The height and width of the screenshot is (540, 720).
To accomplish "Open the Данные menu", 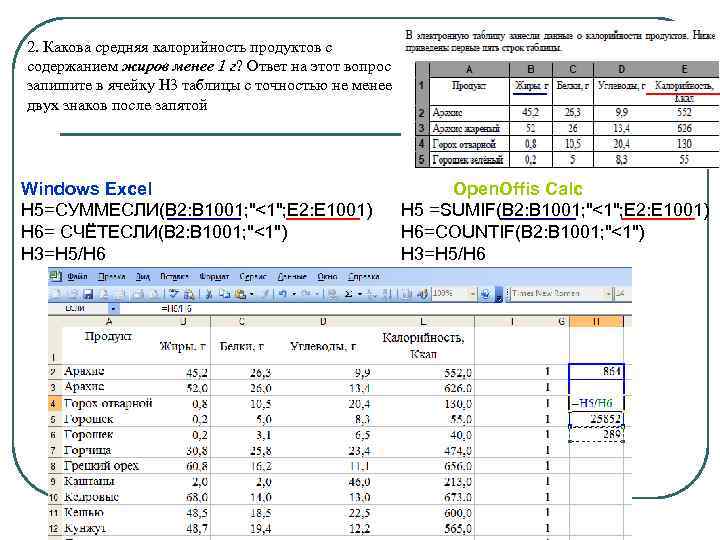I will [292, 276].
